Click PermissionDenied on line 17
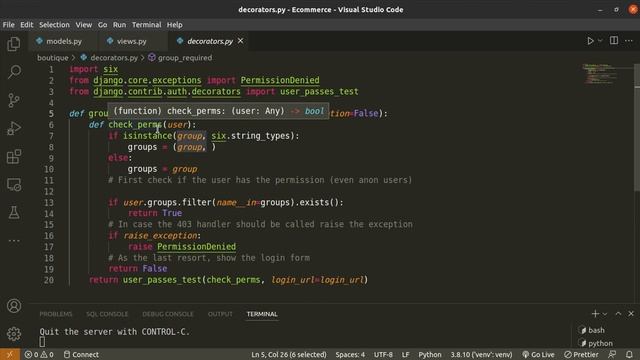Screen dimensions: 640x360 coord(196,247)
